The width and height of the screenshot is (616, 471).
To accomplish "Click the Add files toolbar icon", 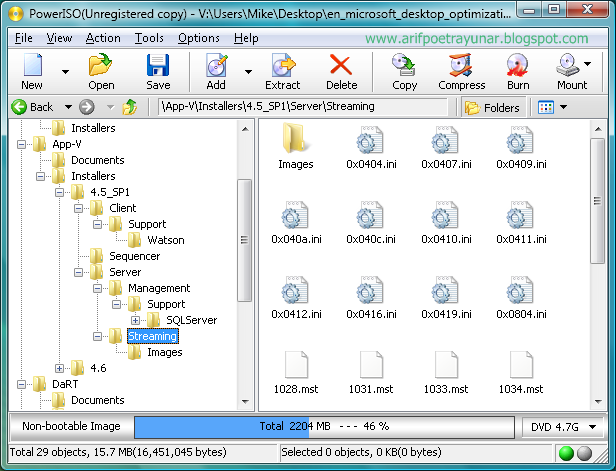I will point(216,65).
